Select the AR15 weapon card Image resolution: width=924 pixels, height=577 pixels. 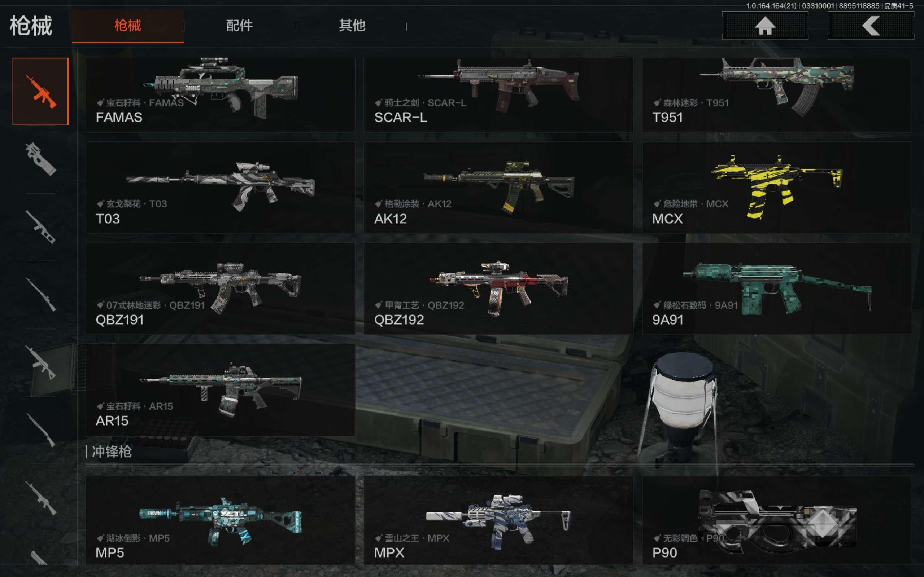[220, 389]
